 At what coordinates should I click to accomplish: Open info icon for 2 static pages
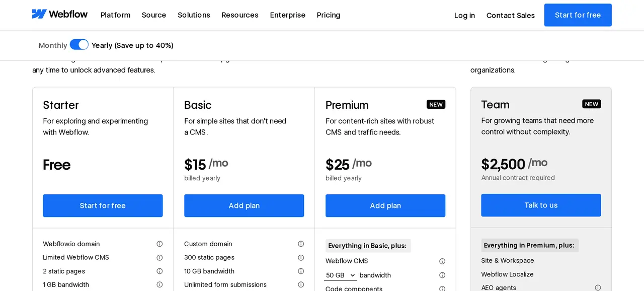pos(159,271)
